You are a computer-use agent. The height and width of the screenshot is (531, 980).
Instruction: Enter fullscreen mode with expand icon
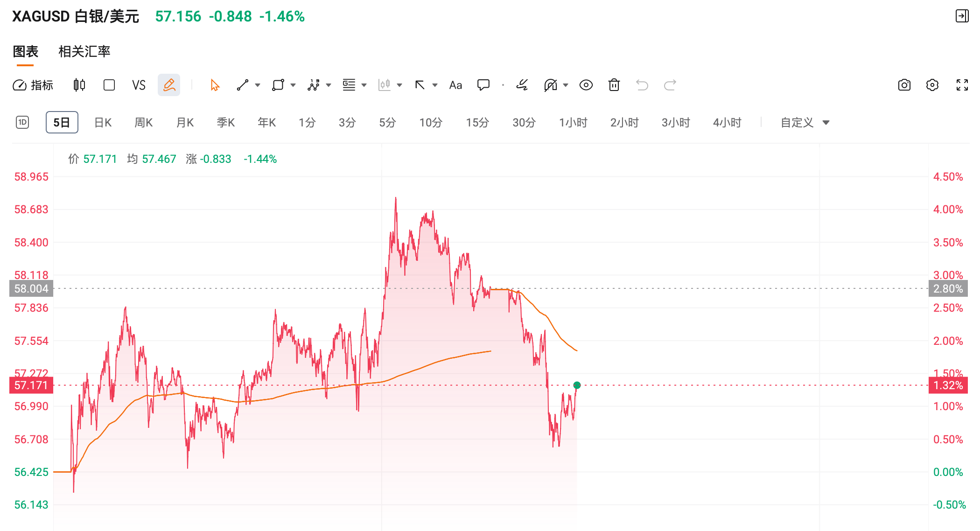tap(962, 85)
